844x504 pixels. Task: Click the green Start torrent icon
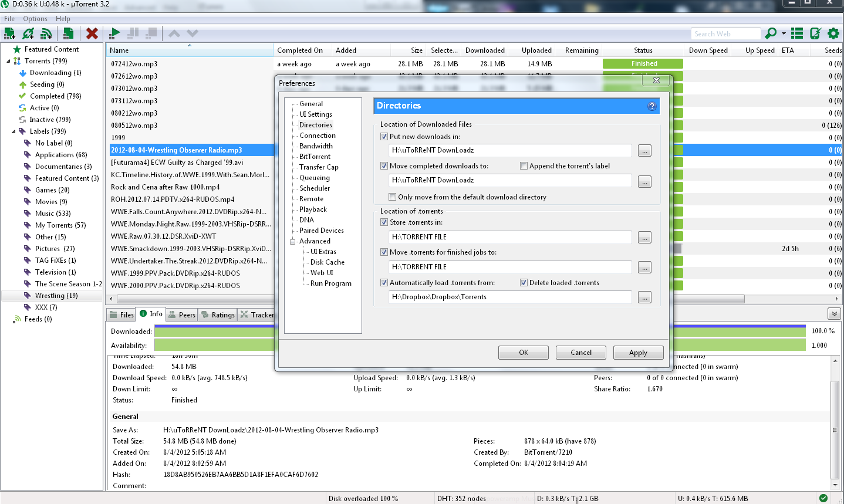[115, 33]
